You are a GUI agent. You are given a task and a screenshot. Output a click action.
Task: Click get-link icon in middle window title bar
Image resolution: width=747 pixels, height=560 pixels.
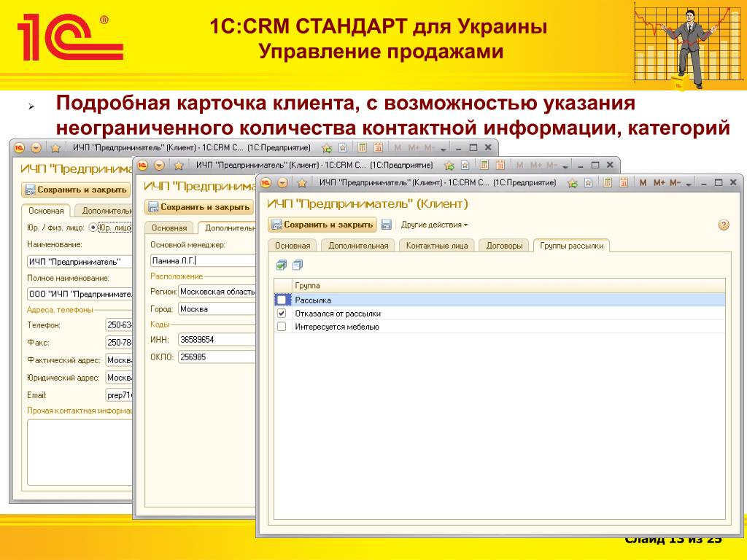[449, 166]
